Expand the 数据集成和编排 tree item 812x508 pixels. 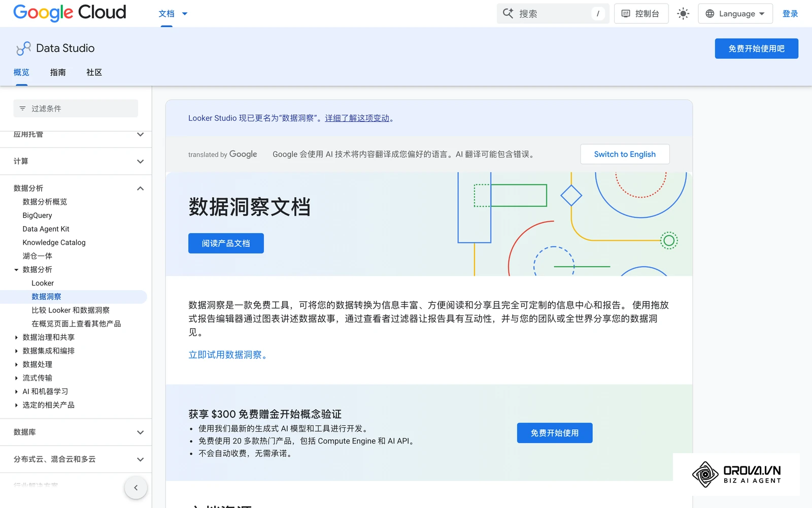(16, 351)
